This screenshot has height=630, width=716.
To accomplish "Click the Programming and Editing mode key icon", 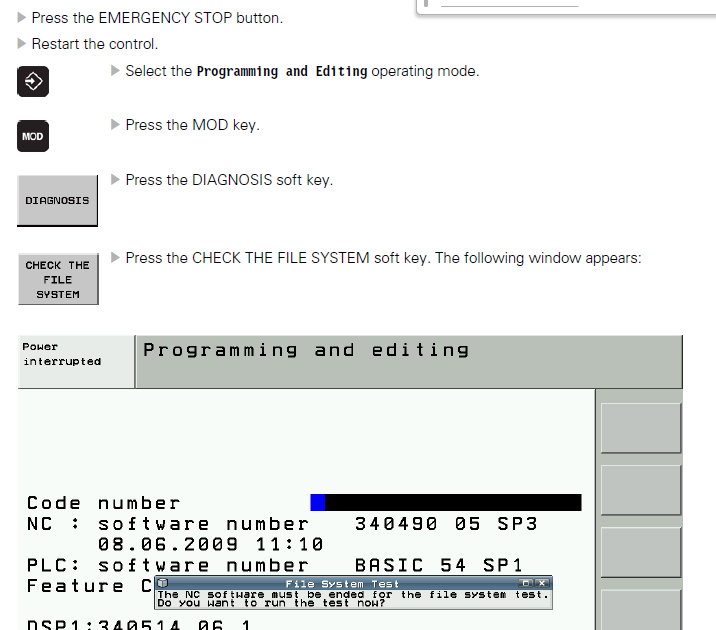I will (33, 81).
